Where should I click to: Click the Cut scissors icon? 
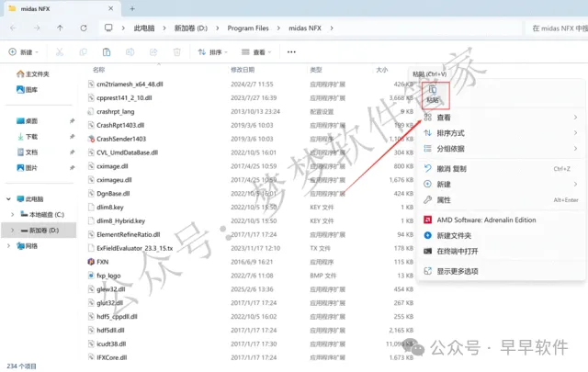click(x=60, y=52)
